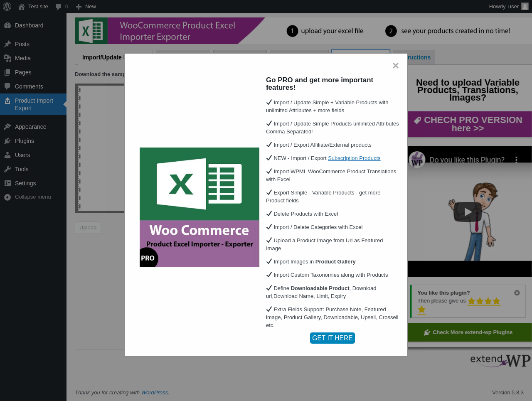Click the Comments speech bubble sidebar icon

pyautogui.click(x=7, y=86)
